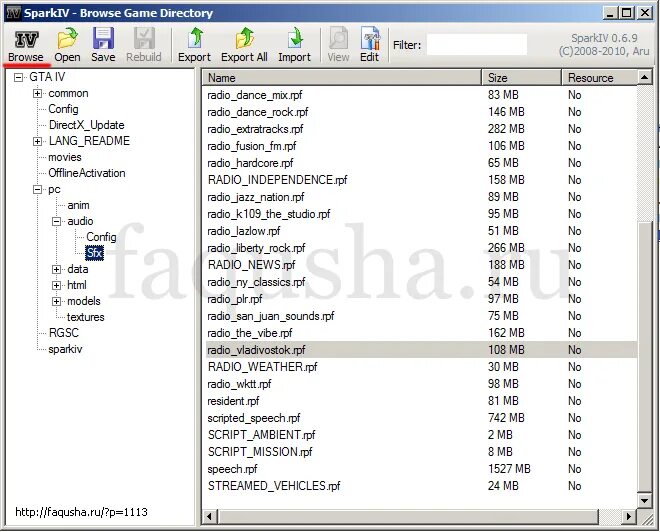Collapse the pc folder
Image resolution: width=660 pixels, height=532 pixels.
pos(37,189)
